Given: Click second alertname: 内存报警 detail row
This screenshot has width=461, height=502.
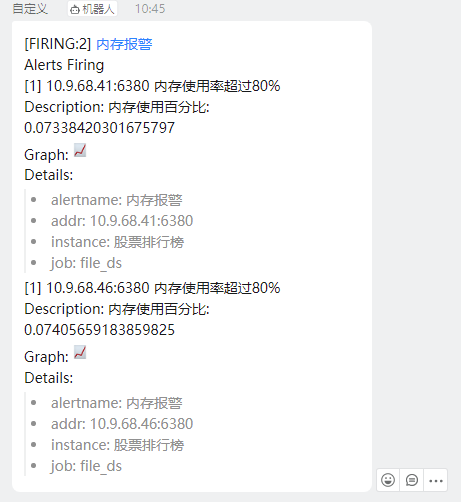Looking at the screenshot, I should point(117,403).
